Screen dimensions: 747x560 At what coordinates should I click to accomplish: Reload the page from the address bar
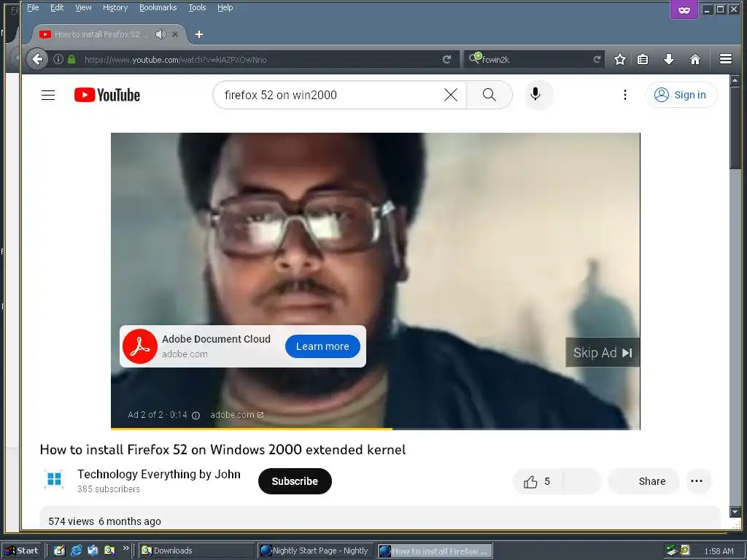446,60
